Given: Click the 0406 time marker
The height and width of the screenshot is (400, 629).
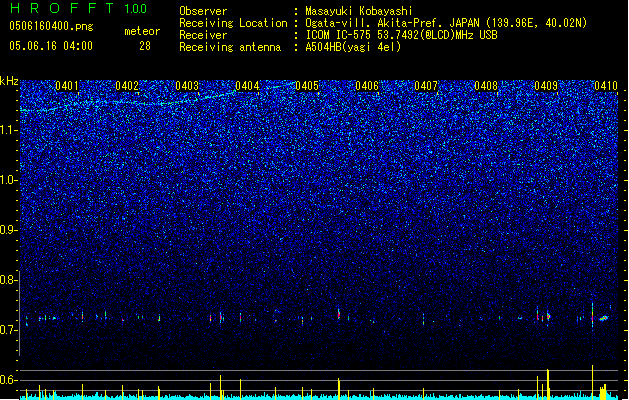Looking at the screenshot, I should tap(367, 86).
